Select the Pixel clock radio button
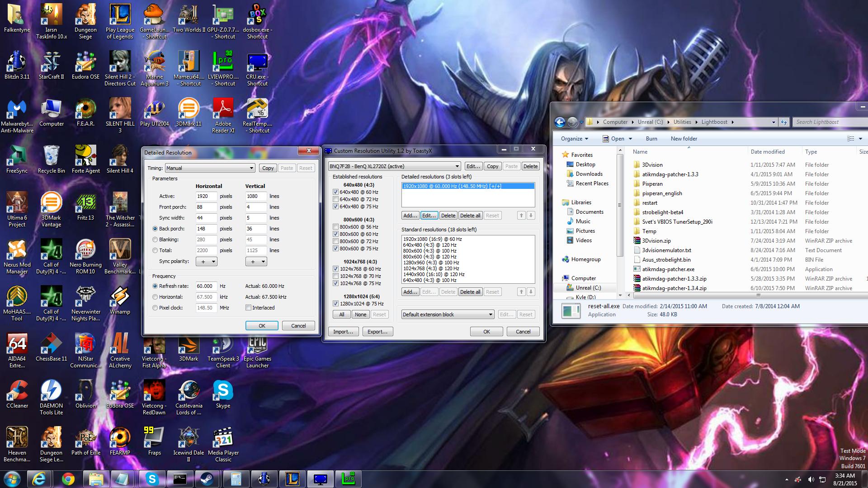 (155, 308)
